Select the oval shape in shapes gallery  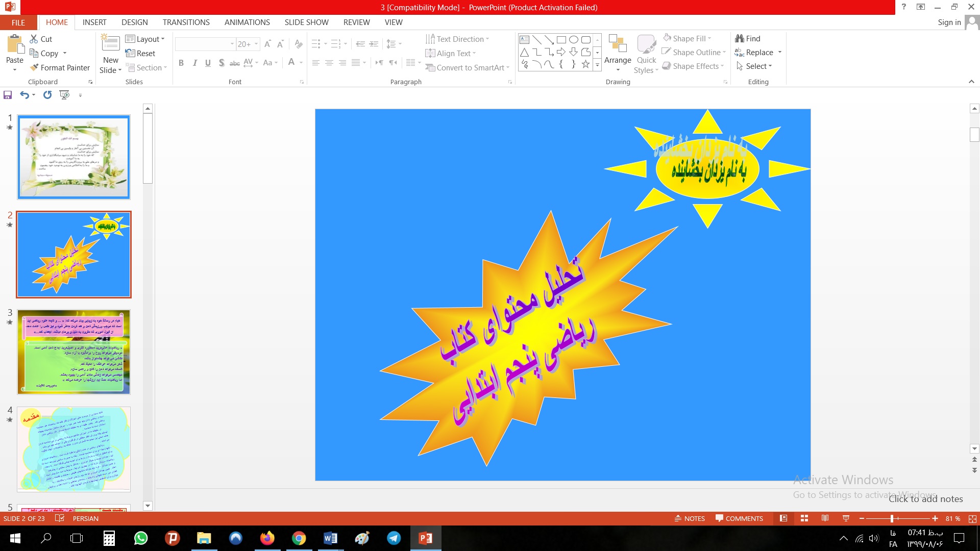(x=574, y=40)
